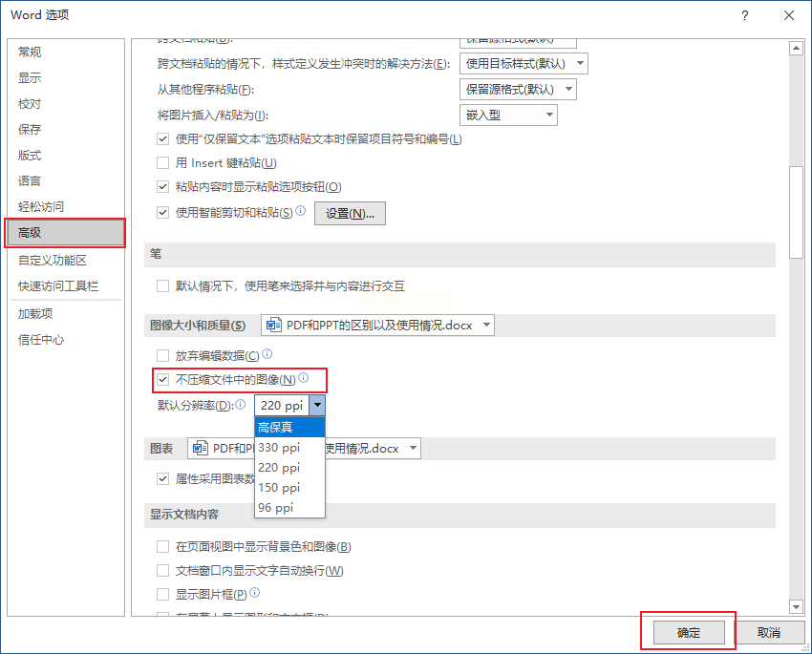
Task: Open 将图片插入/粘贴为 dropdown 嵌入型
Action: pyautogui.click(x=508, y=116)
